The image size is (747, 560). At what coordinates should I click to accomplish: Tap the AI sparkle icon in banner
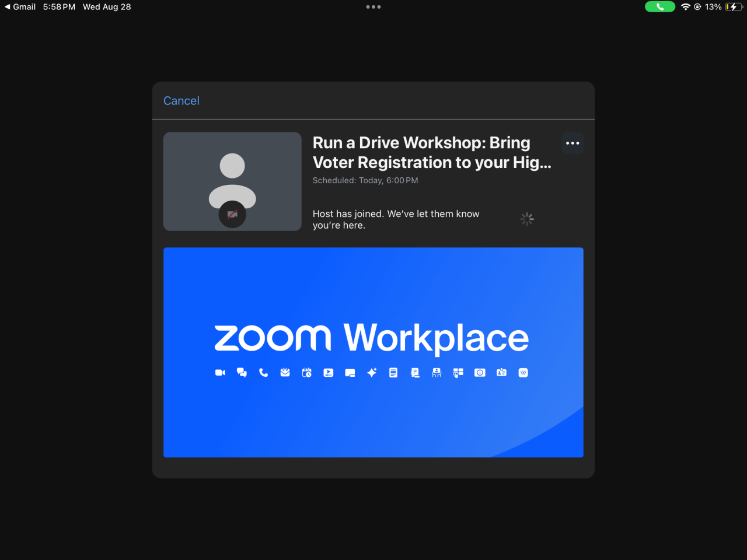click(x=372, y=373)
